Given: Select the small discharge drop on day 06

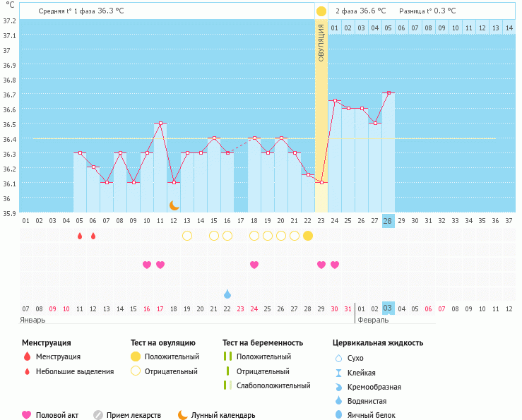Looking at the screenshot, I should [x=93, y=236].
